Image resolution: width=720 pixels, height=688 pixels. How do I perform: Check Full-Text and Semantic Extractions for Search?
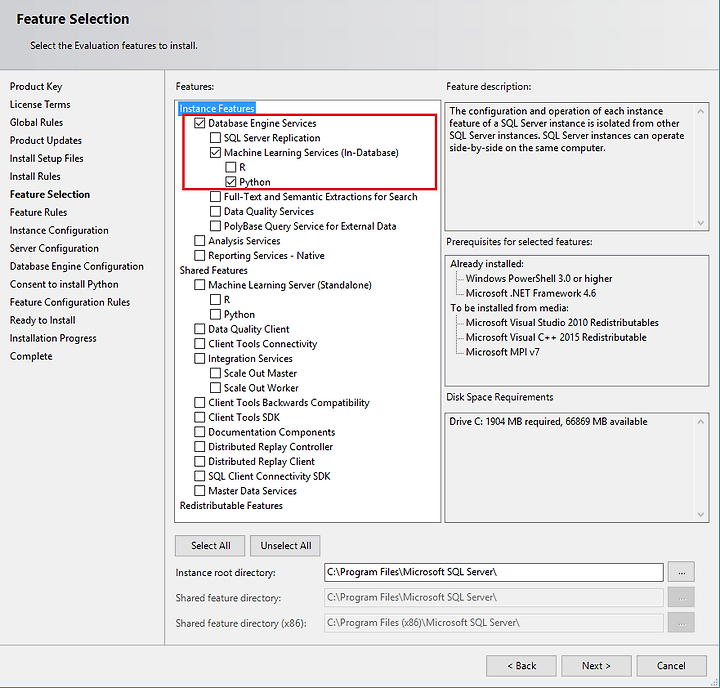point(215,197)
